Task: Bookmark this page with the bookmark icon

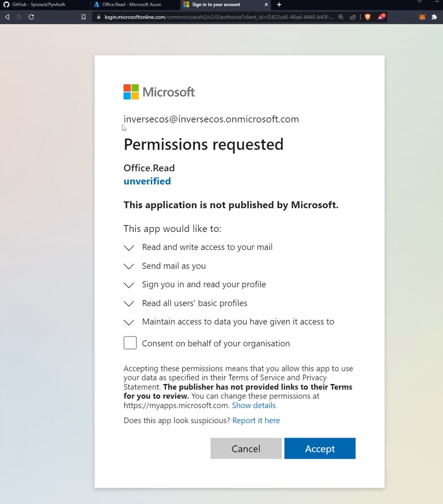Action: 83,17
